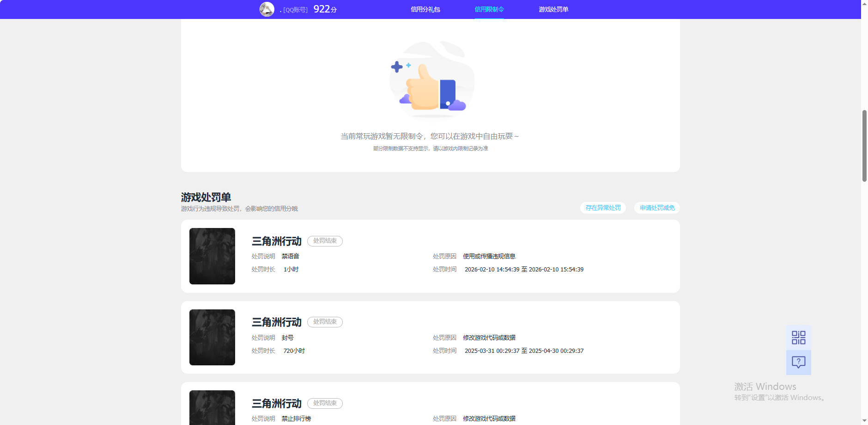
Task: Click the 禁止排行榜 penalty description
Action: [296, 419]
